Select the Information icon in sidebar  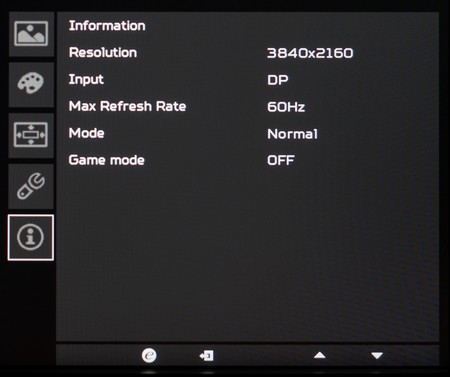pyautogui.click(x=31, y=237)
